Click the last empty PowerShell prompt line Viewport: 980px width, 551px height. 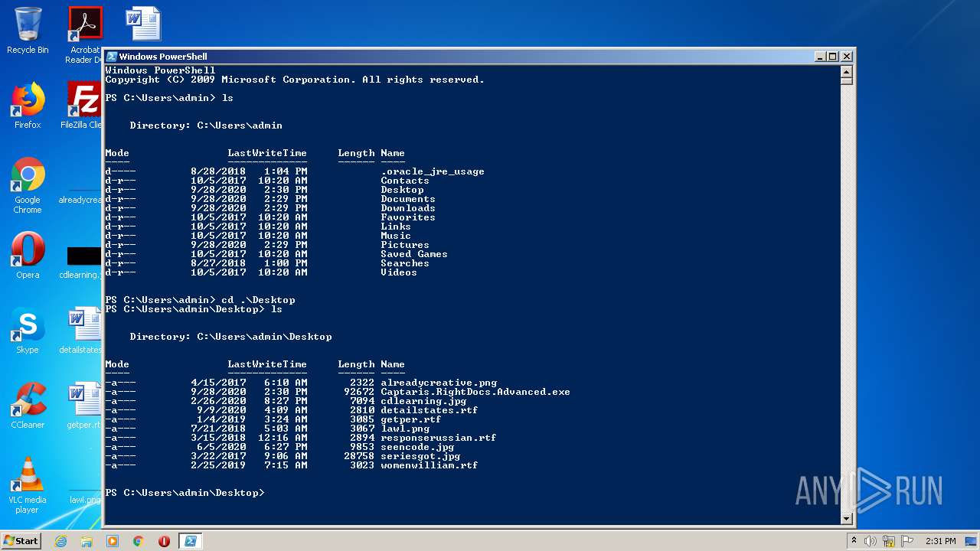point(185,493)
